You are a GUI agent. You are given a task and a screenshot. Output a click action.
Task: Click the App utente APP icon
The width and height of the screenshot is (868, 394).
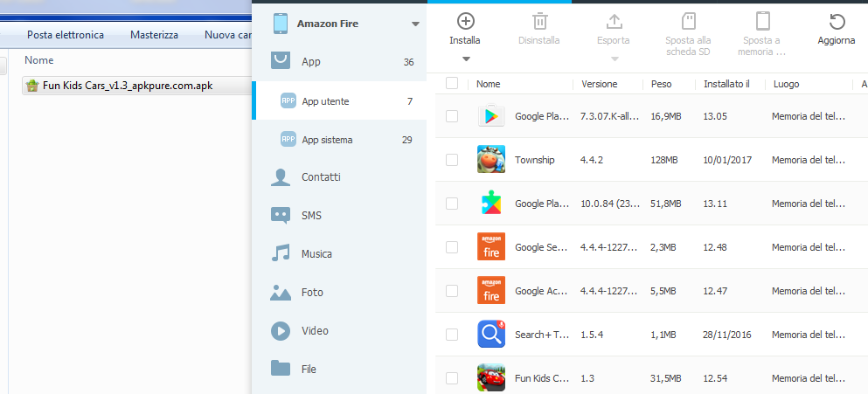tap(288, 100)
